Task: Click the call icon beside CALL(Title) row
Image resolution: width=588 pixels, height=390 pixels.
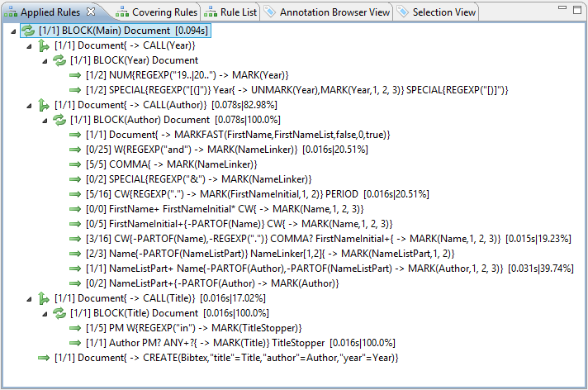Action: point(44,298)
